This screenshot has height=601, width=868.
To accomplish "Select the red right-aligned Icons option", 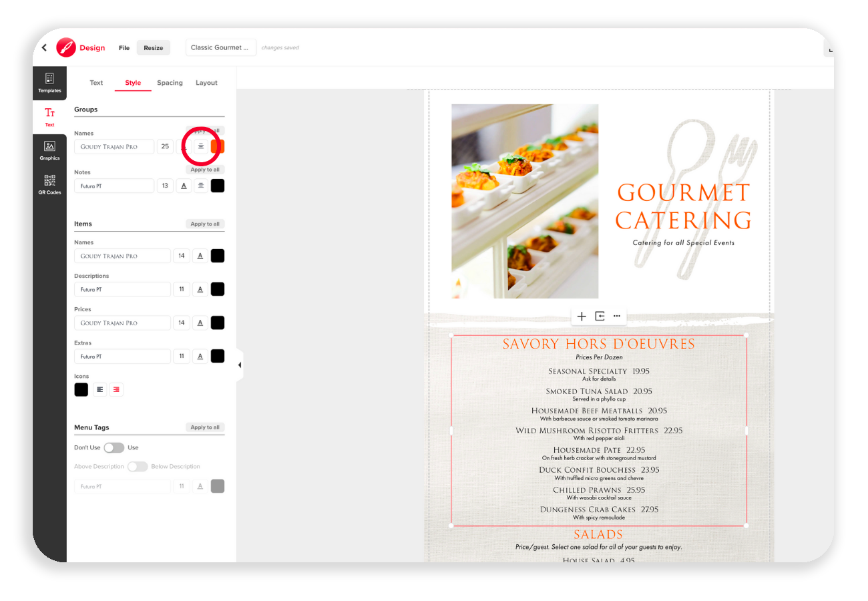I will click(116, 389).
